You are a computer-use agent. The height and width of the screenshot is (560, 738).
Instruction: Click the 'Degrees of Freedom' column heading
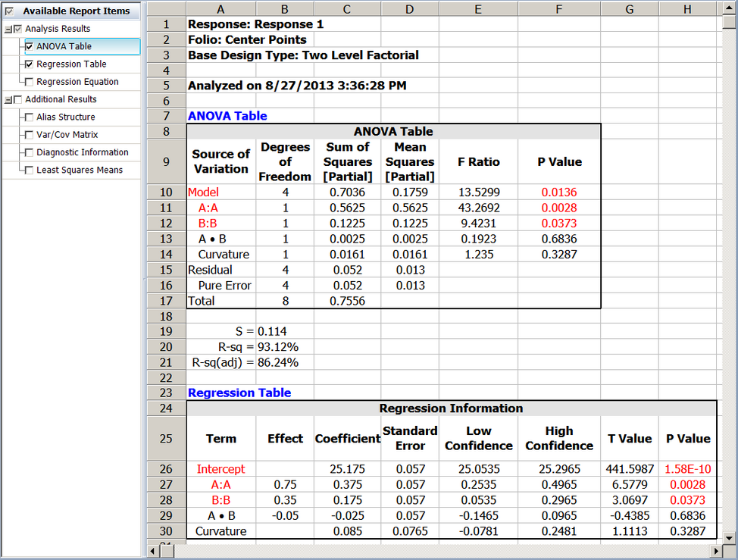pos(285,161)
